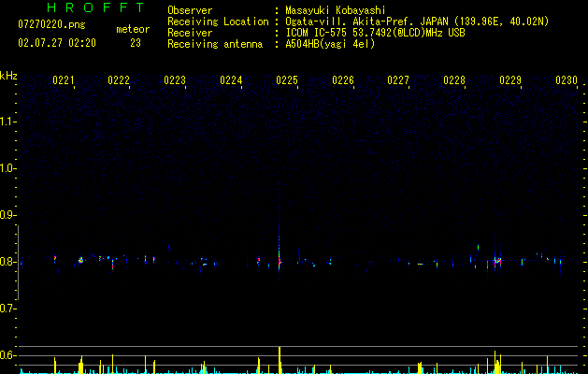Click the 0222 time marker
This screenshot has width=588, height=374.
(x=119, y=80)
